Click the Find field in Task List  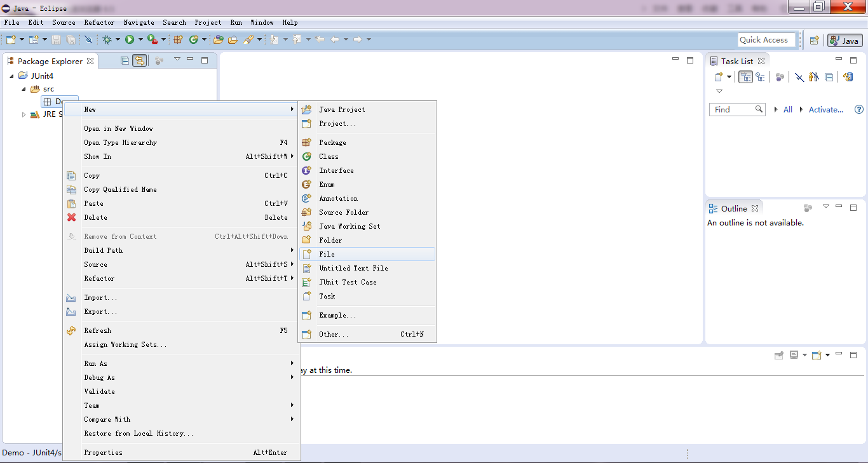pyautogui.click(x=736, y=109)
